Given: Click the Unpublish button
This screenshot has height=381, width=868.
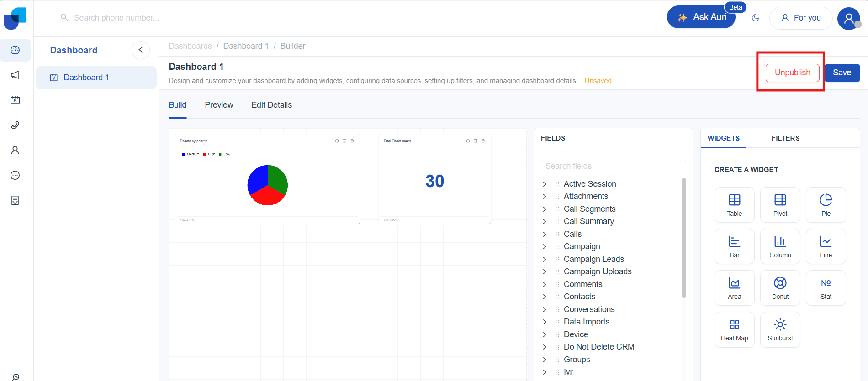Looking at the screenshot, I should click(792, 73).
